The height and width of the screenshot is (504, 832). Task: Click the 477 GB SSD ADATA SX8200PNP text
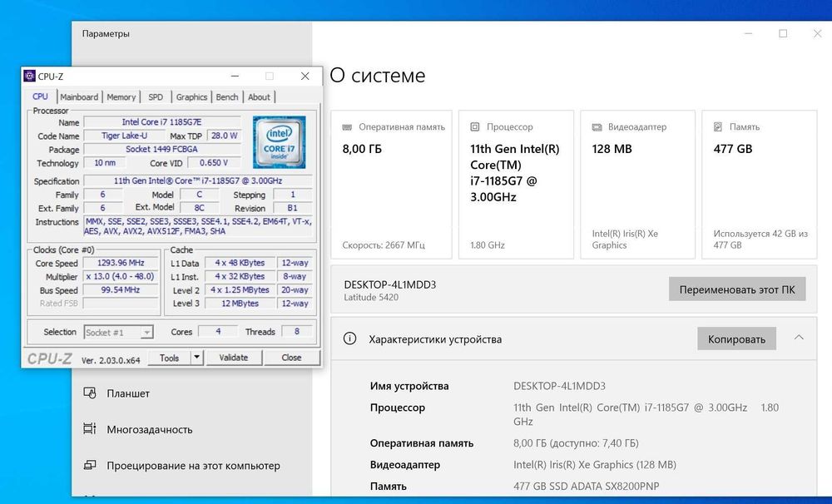tap(587, 486)
